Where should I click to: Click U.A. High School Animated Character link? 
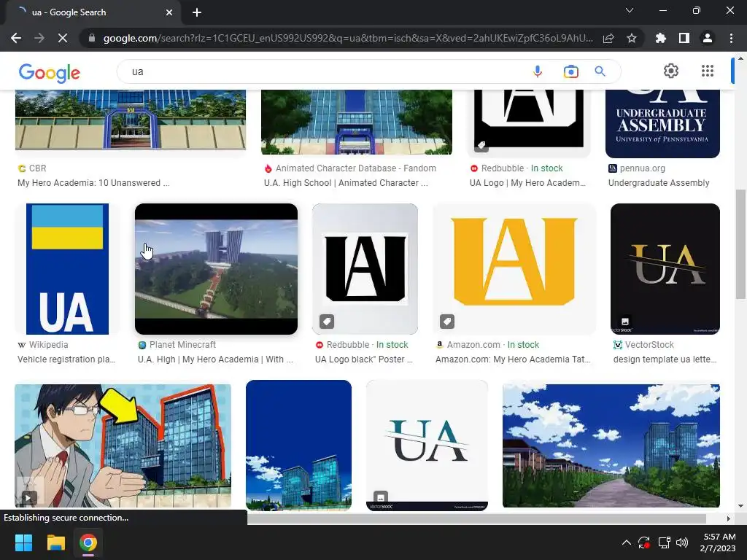346,183
